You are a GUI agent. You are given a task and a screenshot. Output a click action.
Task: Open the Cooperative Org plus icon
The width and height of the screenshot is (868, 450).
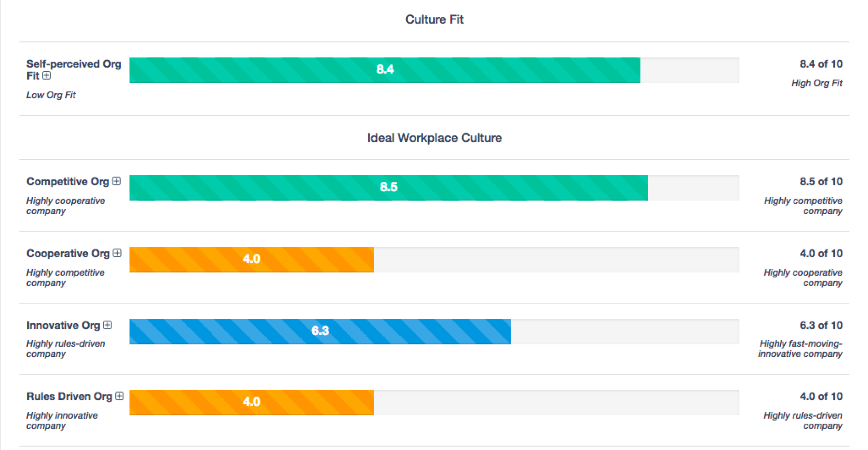tap(117, 253)
